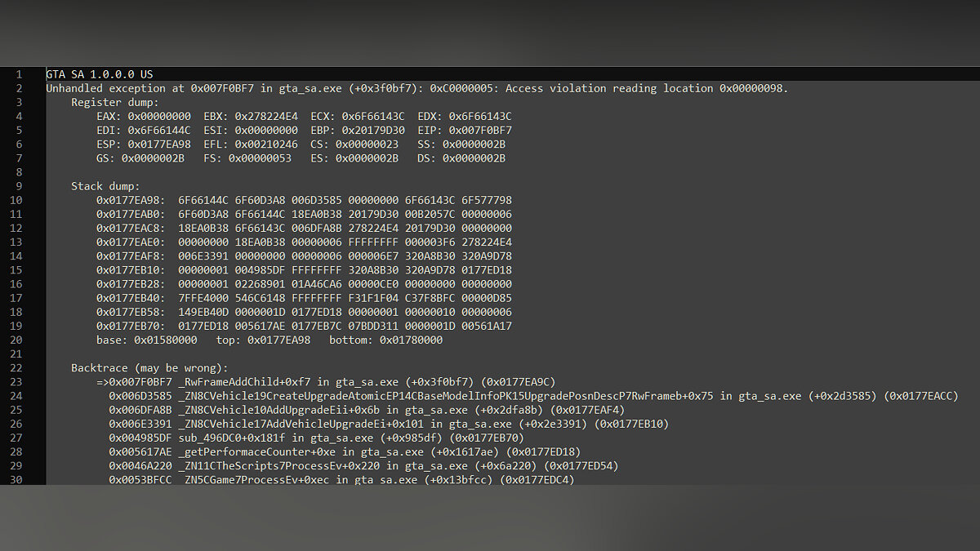Click the 'base: 0x01580000' text
The height and width of the screenshot is (551, 980).
click(146, 340)
